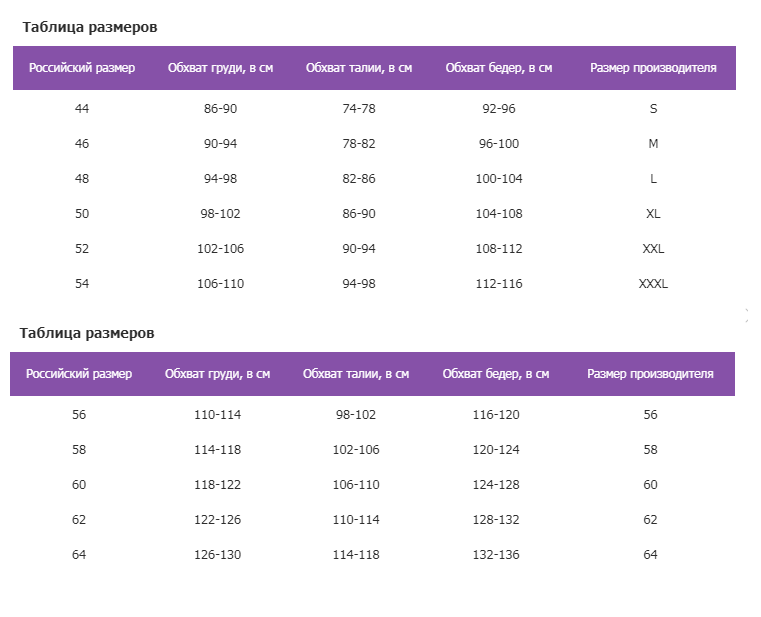Click the manufacturer size S cell
The height and width of the screenshot is (617, 761).
point(653,108)
